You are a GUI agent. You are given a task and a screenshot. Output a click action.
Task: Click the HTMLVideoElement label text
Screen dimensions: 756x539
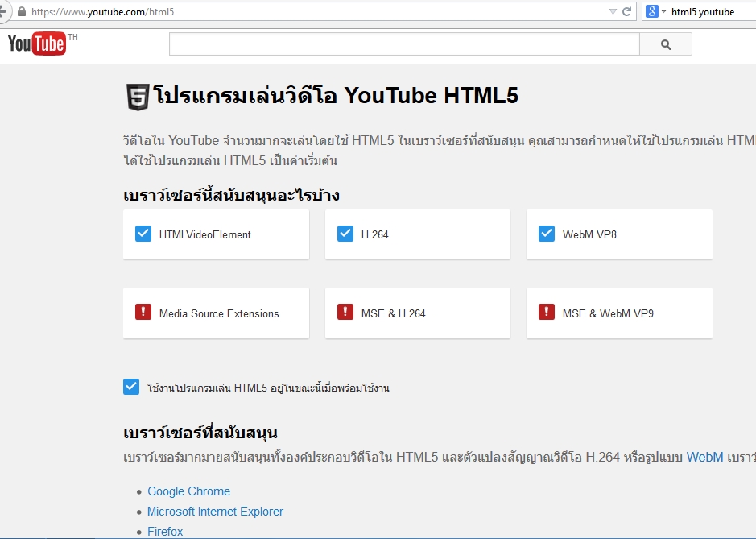pyautogui.click(x=205, y=234)
